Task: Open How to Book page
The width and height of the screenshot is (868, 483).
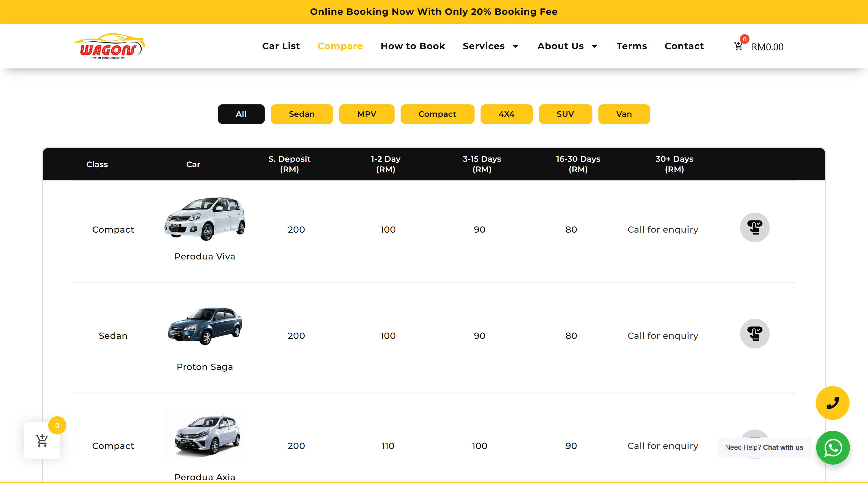Action: tap(413, 46)
